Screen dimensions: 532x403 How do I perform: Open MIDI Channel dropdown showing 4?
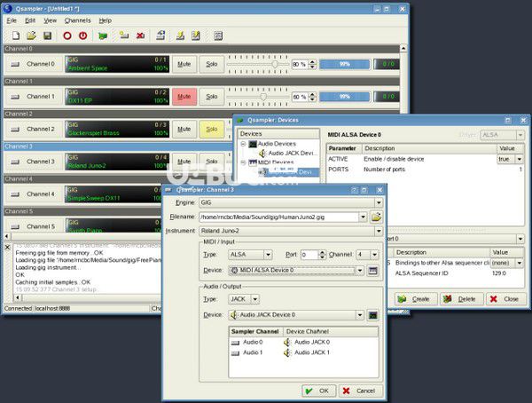[367, 255]
